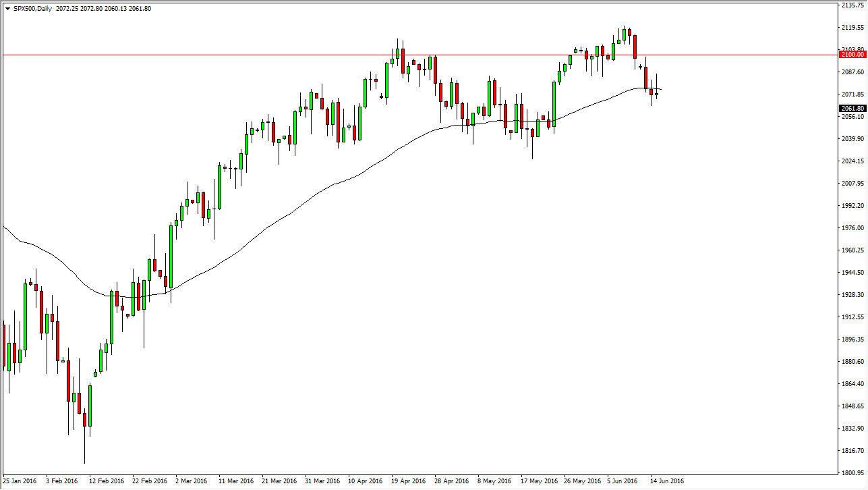Select the 14 Jun 2016 date axis label
The image size is (868, 490).
point(668,482)
